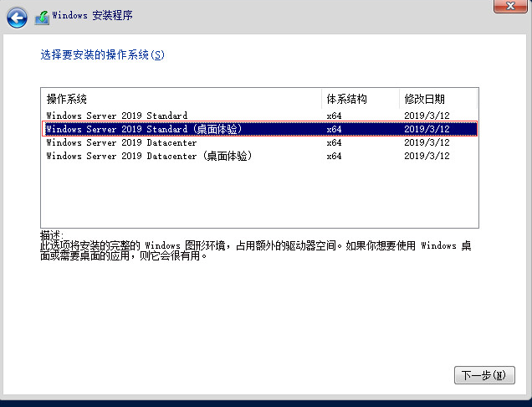Select Windows Server 2019 Standard core edition
Image resolution: width=532 pixels, height=407 pixels.
point(259,116)
